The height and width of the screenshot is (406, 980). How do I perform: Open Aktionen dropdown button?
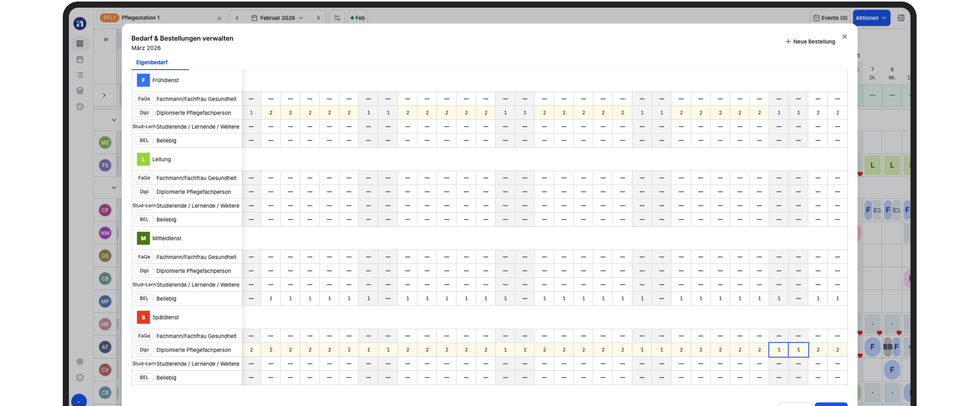coord(871,18)
